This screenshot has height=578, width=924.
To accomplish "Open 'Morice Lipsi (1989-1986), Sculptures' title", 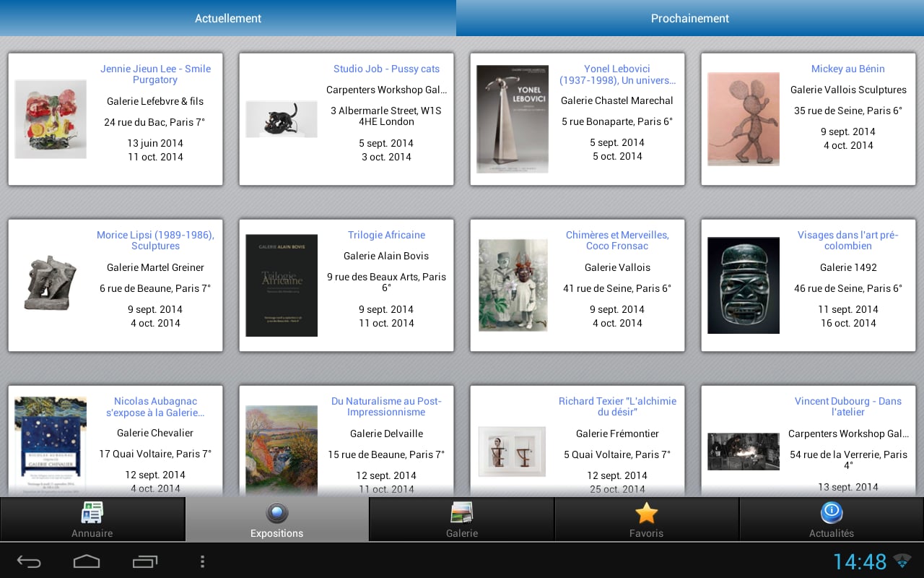I will pyautogui.click(x=155, y=241).
